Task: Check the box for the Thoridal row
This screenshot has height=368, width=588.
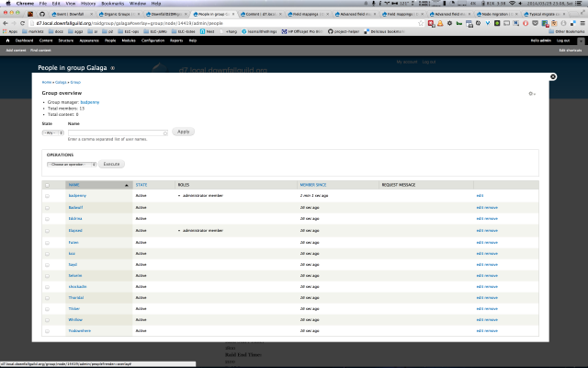Action: [x=47, y=298]
